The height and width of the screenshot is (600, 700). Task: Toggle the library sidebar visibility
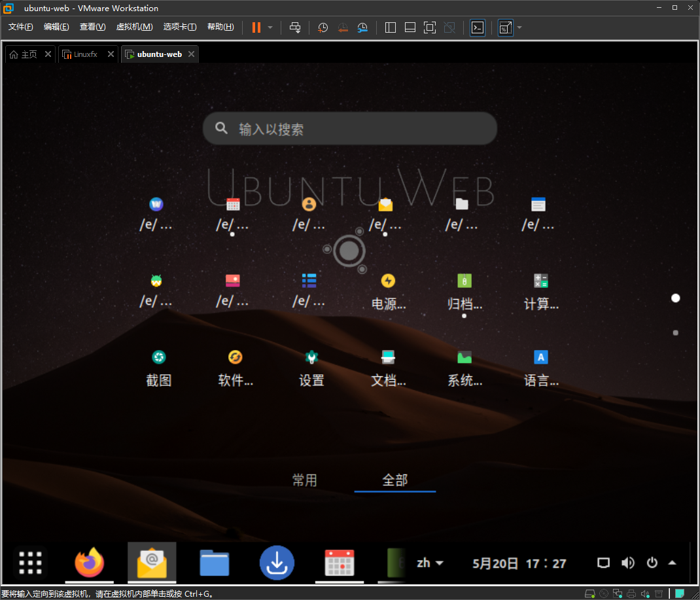pos(390,27)
